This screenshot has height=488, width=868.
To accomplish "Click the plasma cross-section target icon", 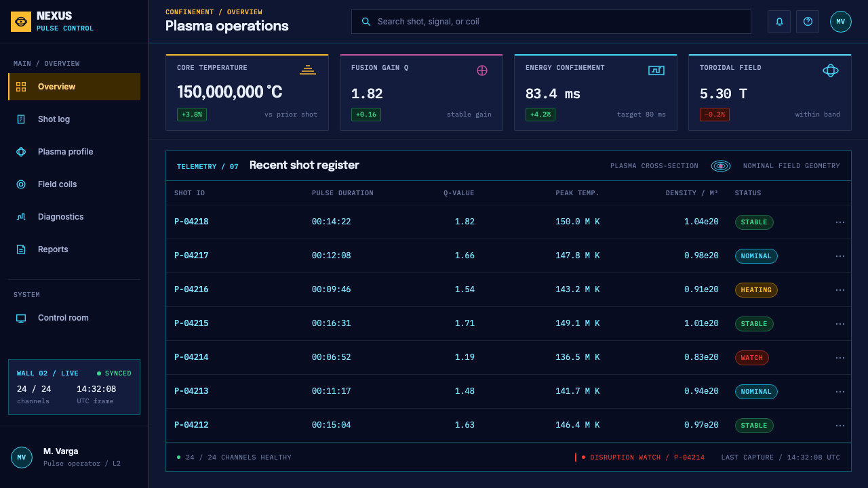I will coord(721,166).
